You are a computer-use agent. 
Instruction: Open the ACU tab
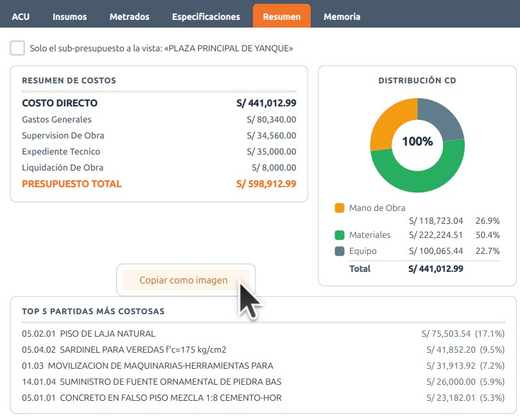click(21, 17)
